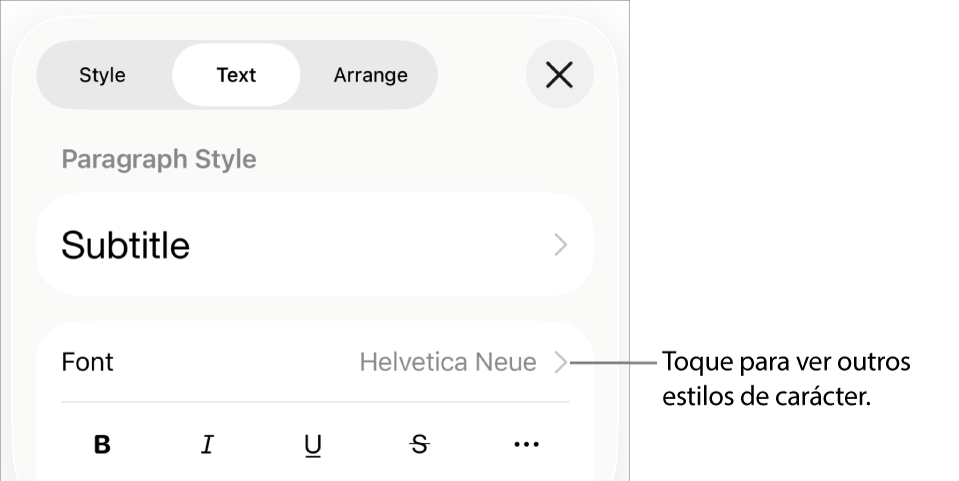This screenshot has height=481, width=959.
Task: Click the Helvetica Neue font name
Action: [x=447, y=362]
